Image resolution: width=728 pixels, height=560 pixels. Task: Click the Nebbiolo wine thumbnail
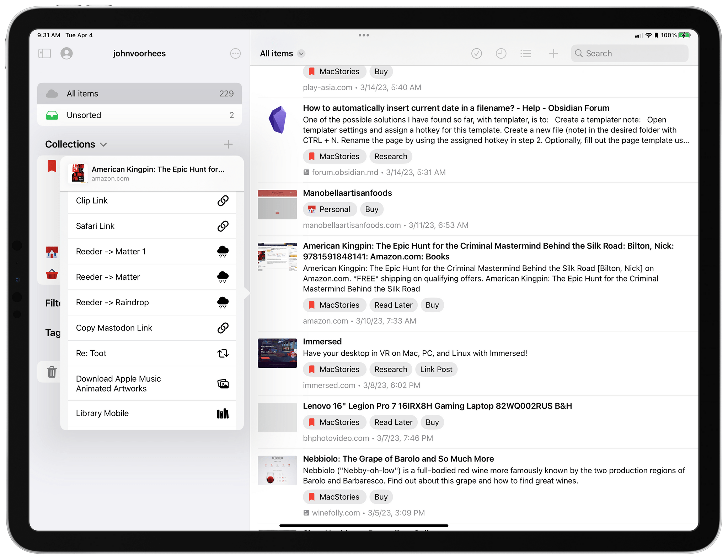pos(277,470)
